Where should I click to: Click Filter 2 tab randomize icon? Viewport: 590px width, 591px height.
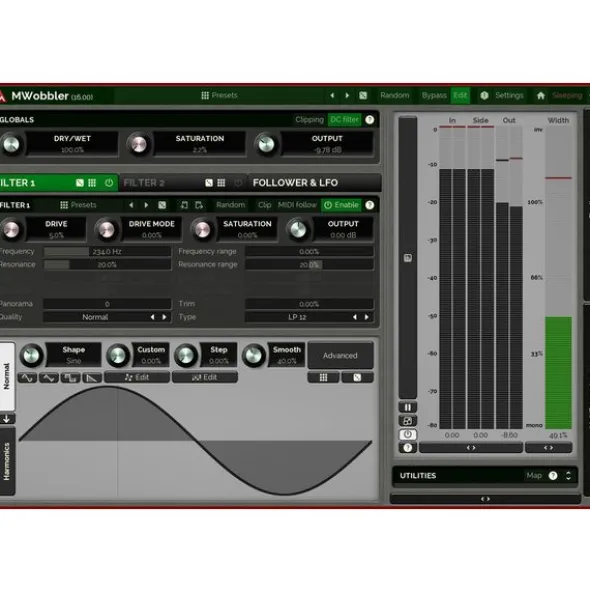point(209,183)
